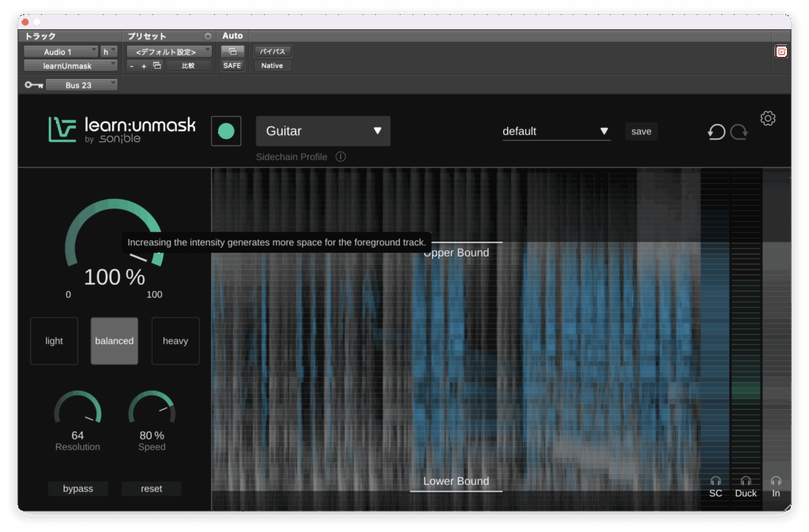Click the トラック header label
This screenshot has width=809, height=532.
click(x=40, y=36)
